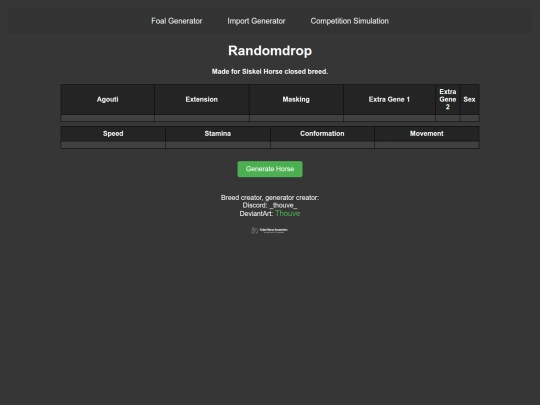Image resolution: width=540 pixels, height=405 pixels.
Task: Go to Competition Simulation page
Action: (350, 21)
